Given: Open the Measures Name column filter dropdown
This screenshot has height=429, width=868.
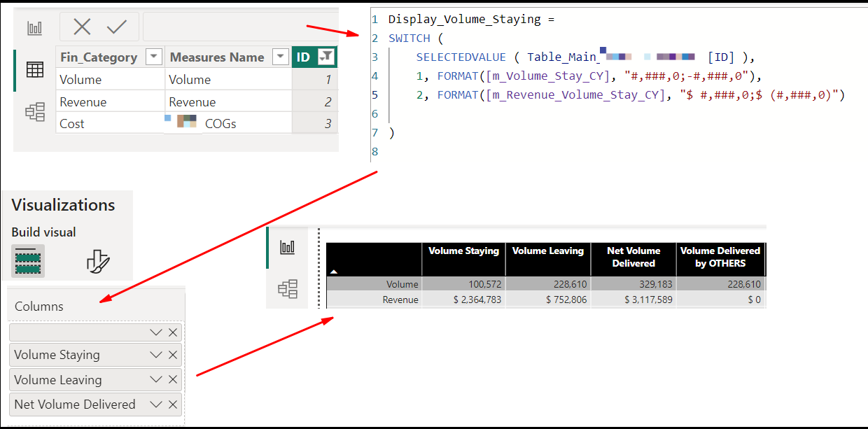Looking at the screenshot, I should tap(280, 57).
